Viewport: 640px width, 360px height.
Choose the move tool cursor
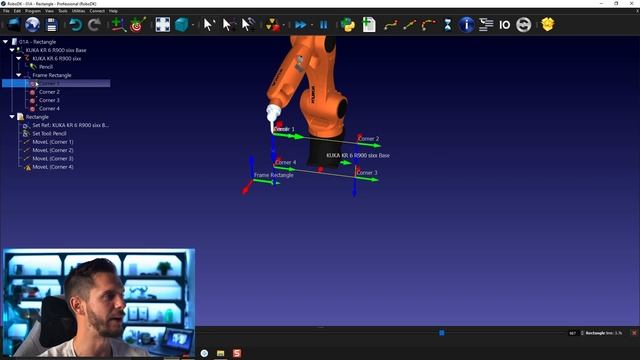247,25
